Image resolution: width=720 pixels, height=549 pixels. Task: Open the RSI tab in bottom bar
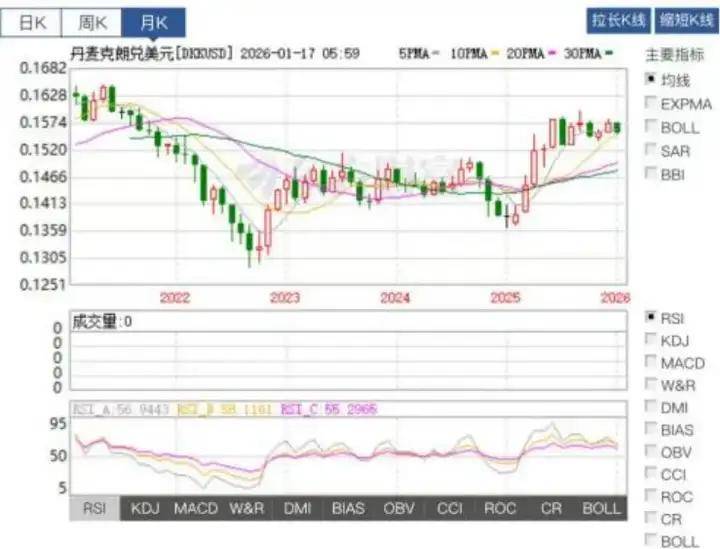(95, 508)
